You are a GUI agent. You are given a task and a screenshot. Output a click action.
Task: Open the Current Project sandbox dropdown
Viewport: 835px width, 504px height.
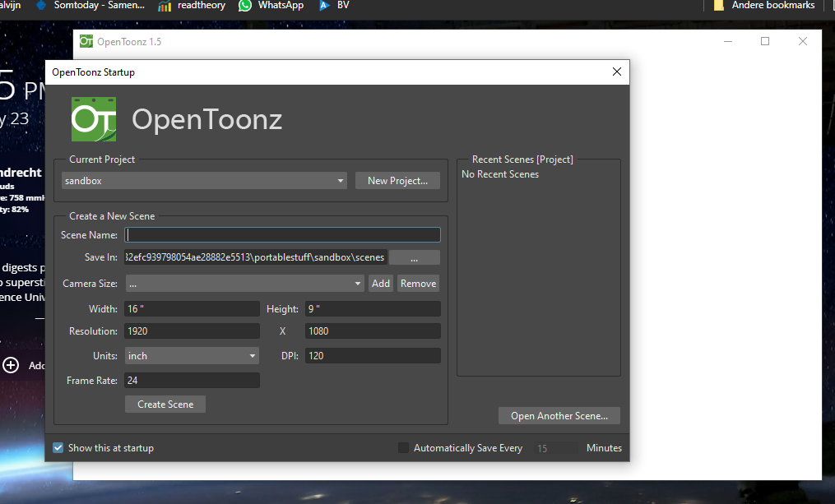[x=203, y=180]
